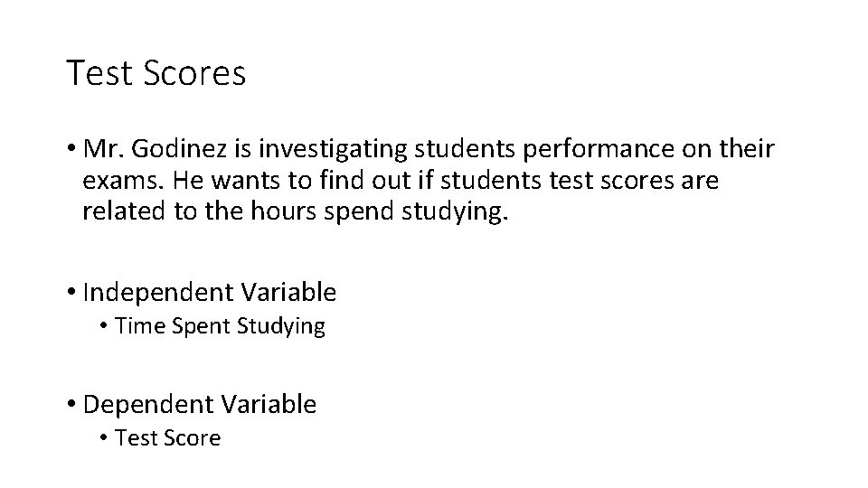The height and width of the screenshot is (488, 868).
Task: Click the bullet marker before "Time Spent Studying"
Action: pos(103,325)
